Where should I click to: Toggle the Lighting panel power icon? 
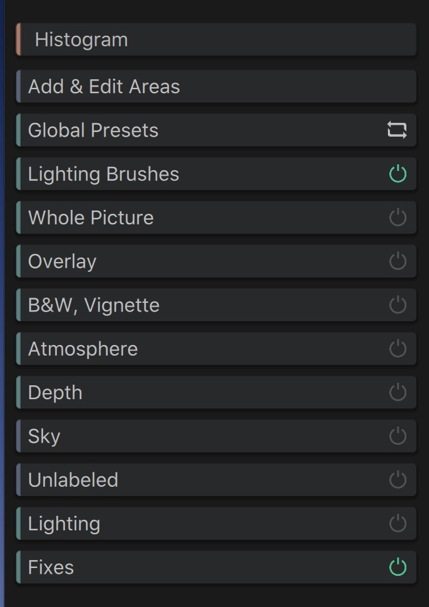pos(398,524)
